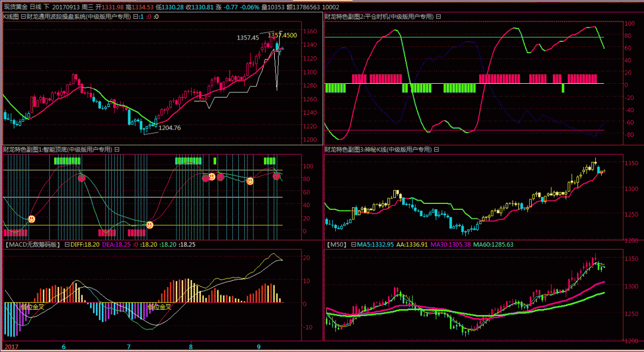Click the leftmost red sad-face marker in 智能顶底 panel
Screen dimensions: 644x352
pyautogui.click(x=82, y=178)
